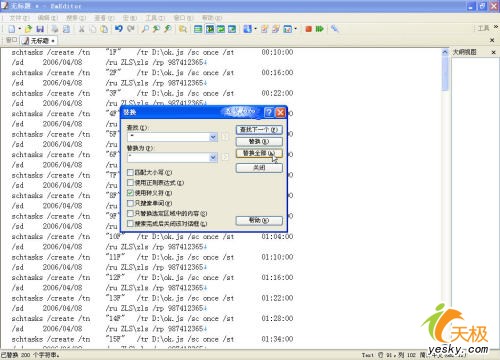Click the Save floppy disk icon
The width and height of the screenshot is (500, 360).
tap(40, 29)
